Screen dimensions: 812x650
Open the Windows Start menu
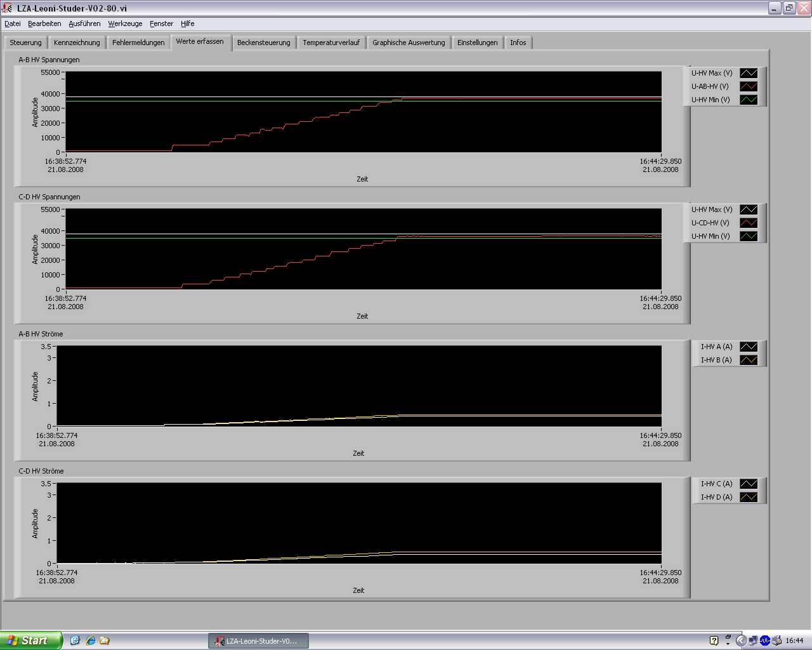(31, 640)
